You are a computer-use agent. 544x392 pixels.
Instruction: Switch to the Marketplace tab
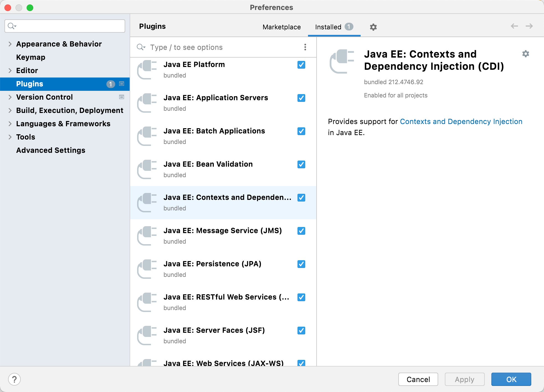[x=281, y=27]
